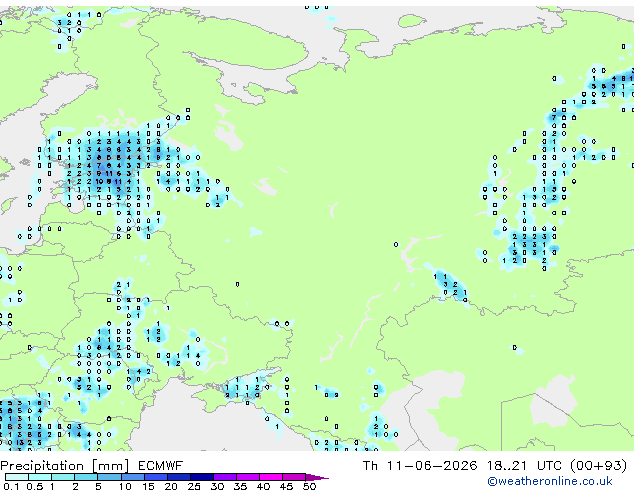The width and height of the screenshot is (634, 490).
Task: Pick the 10–15 mm legend color box
Action: coord(132,477)
